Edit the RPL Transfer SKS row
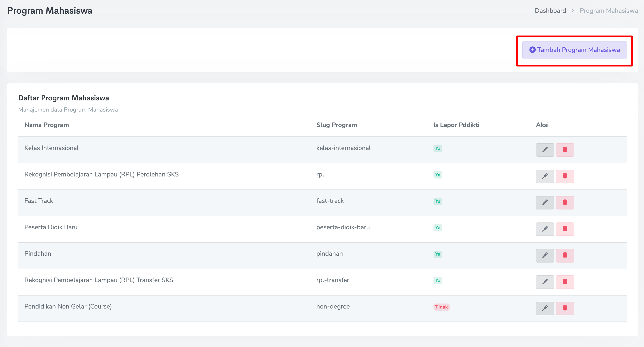The height and width of the screenshot is (347, 644). pyautogui.click(x=545, y=282)
